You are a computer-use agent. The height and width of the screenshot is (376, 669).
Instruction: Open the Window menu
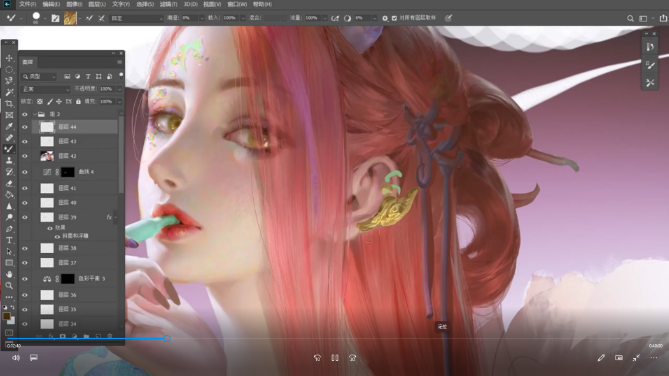[x=237, y=4]
